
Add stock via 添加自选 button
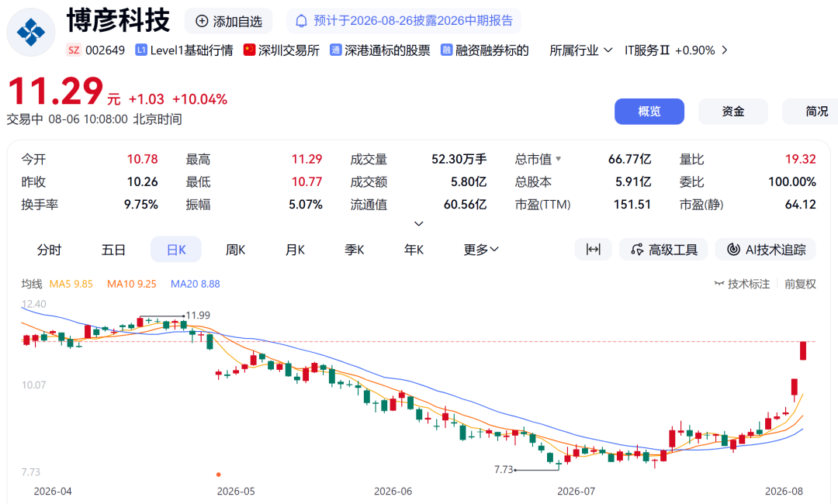point(229,22)
